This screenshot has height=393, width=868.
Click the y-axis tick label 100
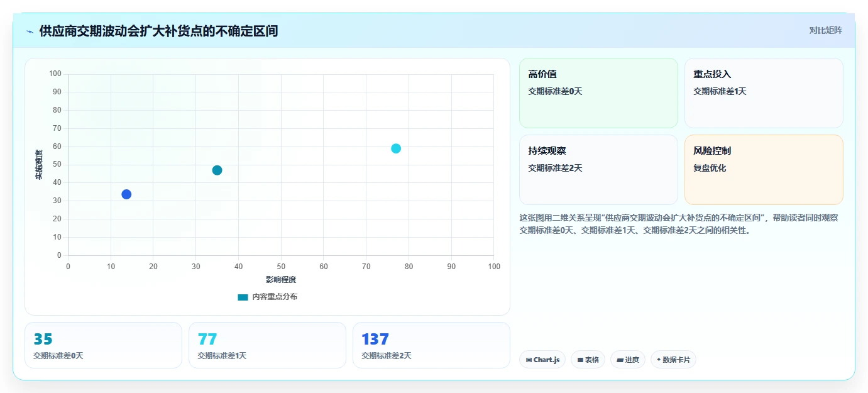point(55,74)
